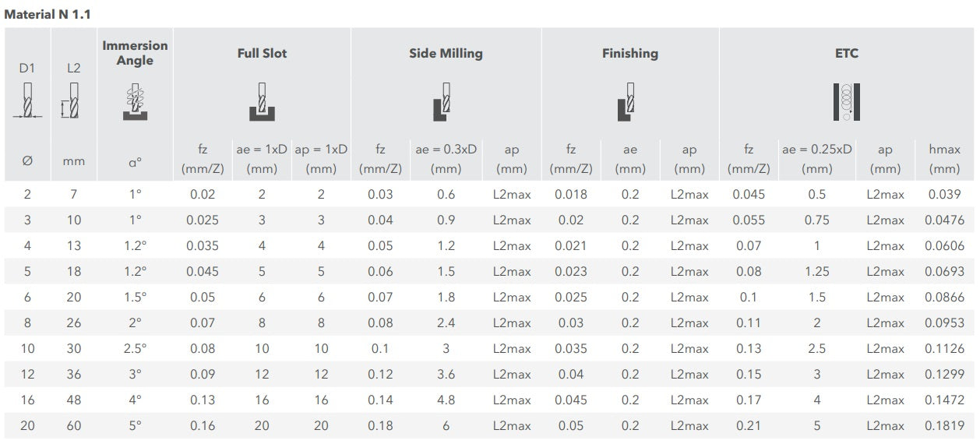Click the ETC trochoidal milling icon
Screen dimensions: 980x444
[846, 102]
